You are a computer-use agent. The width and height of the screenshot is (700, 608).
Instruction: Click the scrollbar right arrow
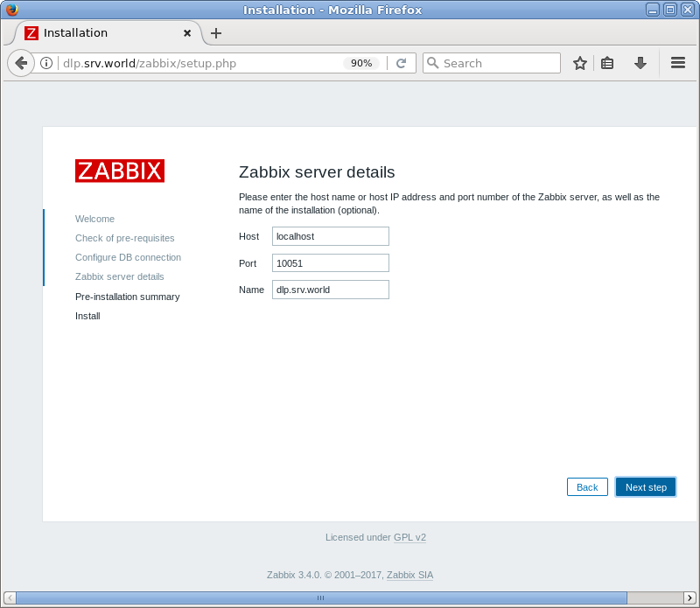[x=689, y=598]
